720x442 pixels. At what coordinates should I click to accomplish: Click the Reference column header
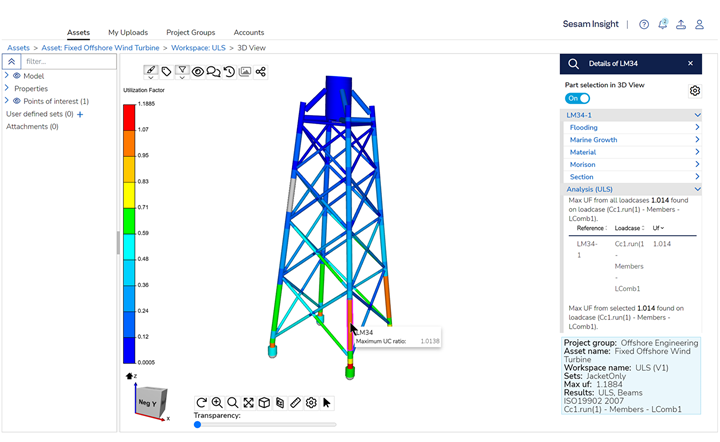pos(591,228)
